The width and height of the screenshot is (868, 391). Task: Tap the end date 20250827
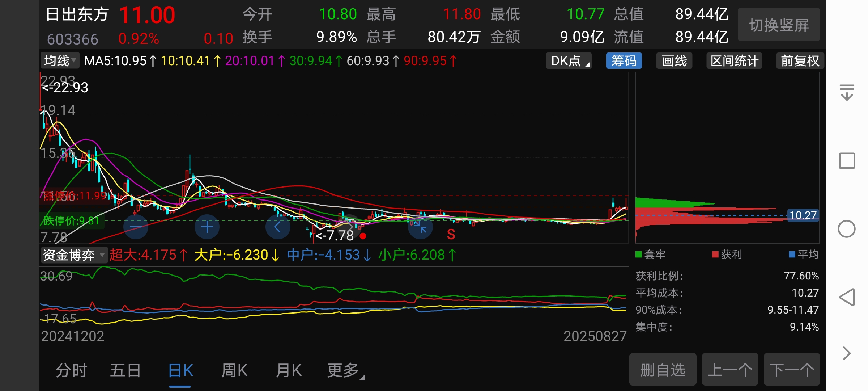click(x=595, y=336)
